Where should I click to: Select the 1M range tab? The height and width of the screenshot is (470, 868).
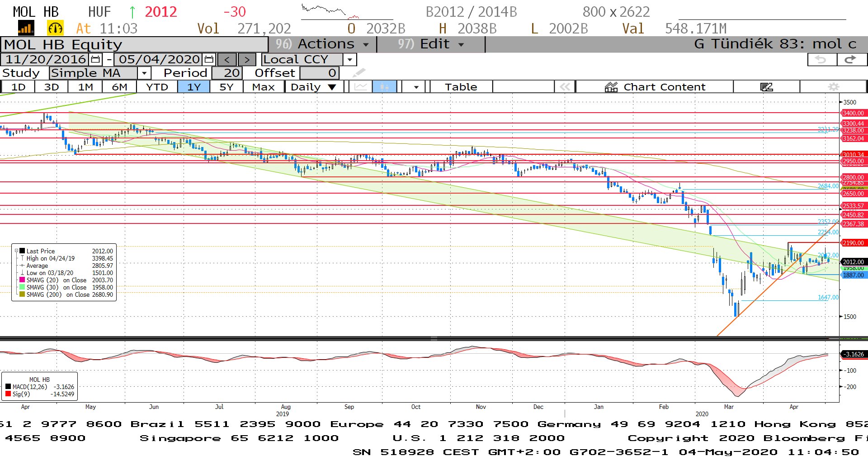pos(85,86)
